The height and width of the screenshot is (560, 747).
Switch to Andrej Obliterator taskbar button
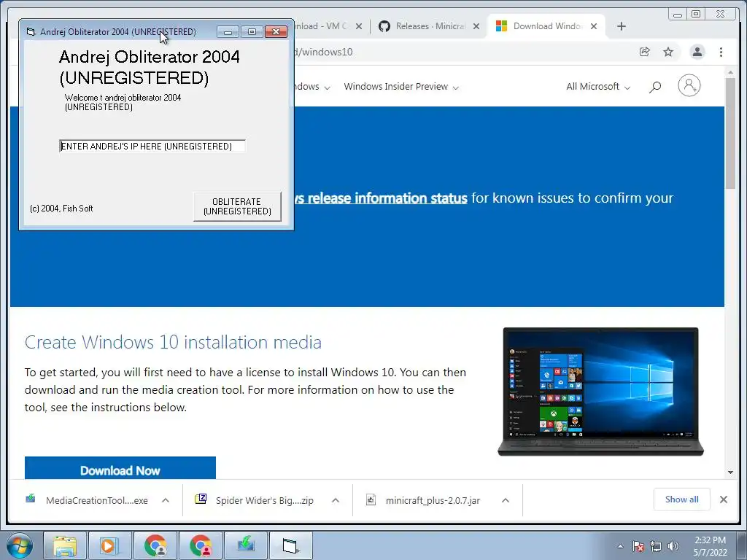(x=291, y=545)
